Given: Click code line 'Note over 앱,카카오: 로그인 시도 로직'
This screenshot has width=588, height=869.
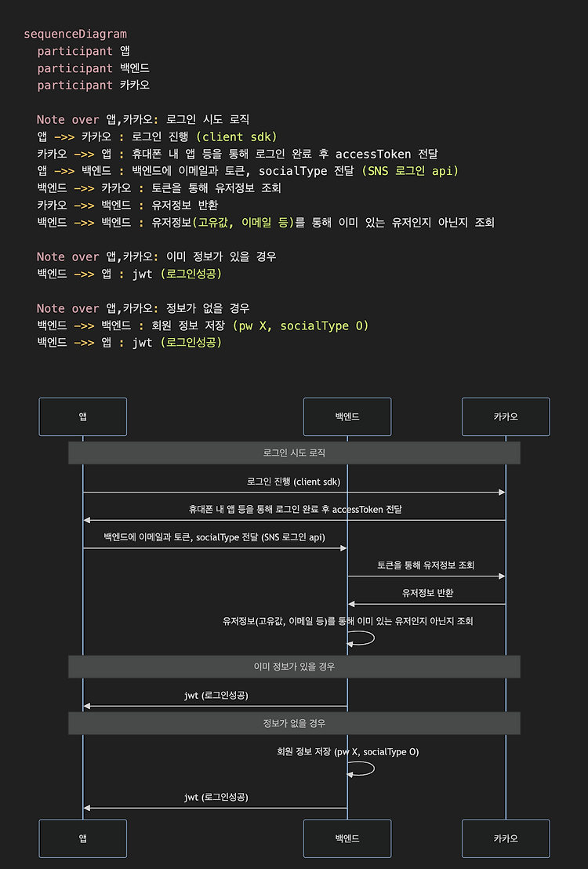Looking at the screenshot, I should click(143, 120).
